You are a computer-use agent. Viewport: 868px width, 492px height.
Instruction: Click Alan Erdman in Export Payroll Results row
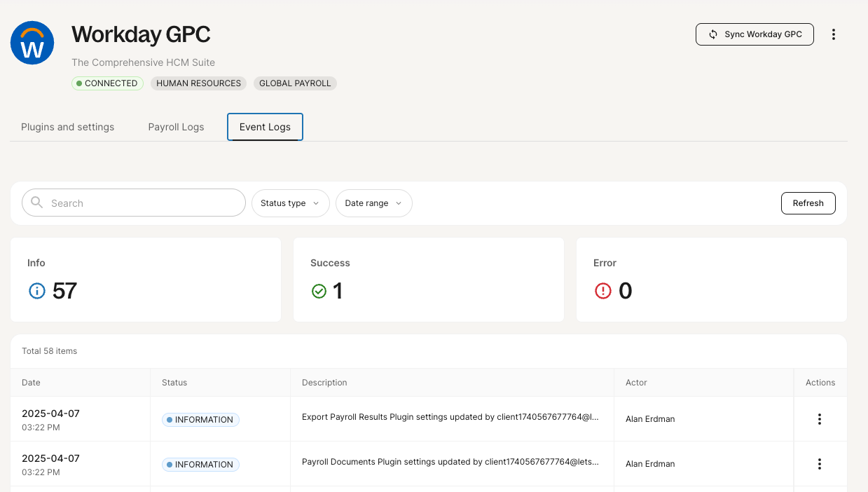[x=650, y=419]
